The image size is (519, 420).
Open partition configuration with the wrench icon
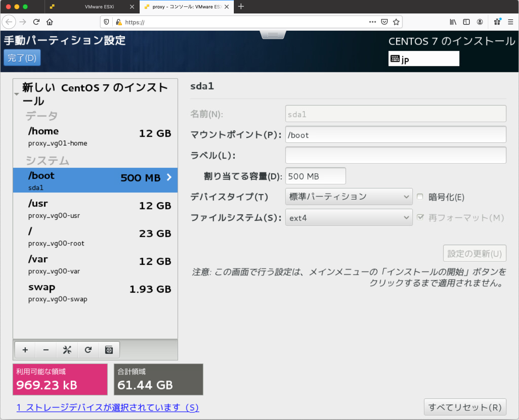click(x=67, y=350)
